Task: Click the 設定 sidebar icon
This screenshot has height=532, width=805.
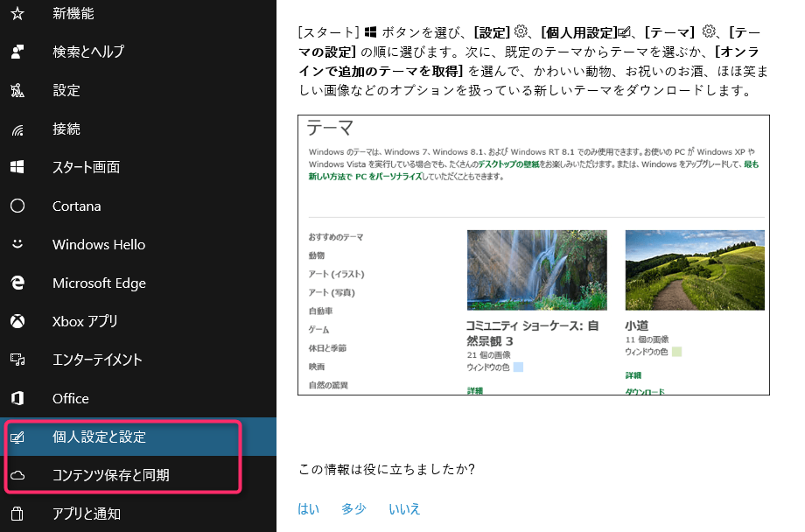Action: click(17, 90)
